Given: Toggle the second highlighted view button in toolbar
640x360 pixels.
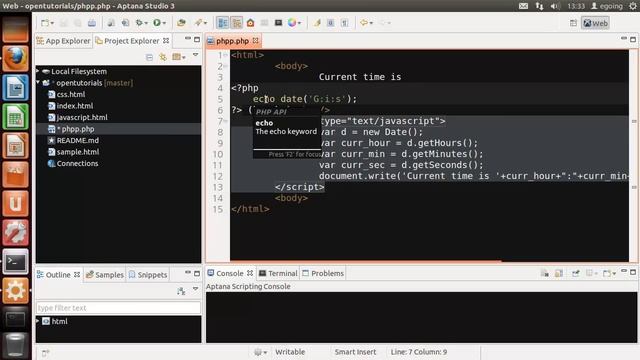Looking at the screenshot, I should (x=237, y=23).
